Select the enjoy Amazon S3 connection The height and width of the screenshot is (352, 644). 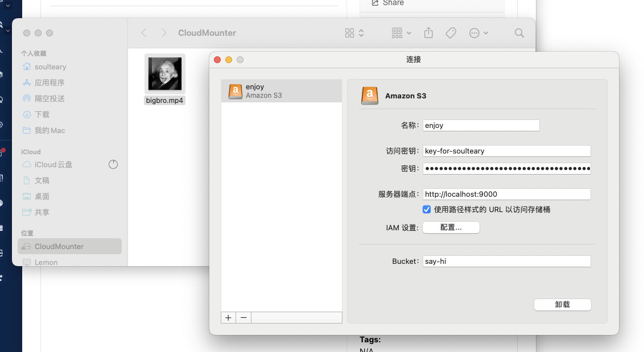[x=282, y=91]
